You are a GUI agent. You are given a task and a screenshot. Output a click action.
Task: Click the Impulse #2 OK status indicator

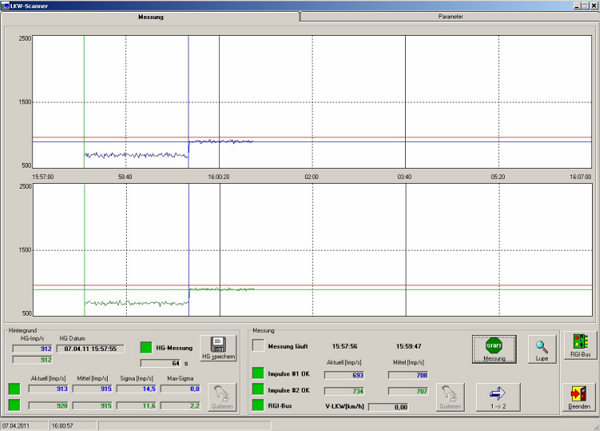[259, 390]
